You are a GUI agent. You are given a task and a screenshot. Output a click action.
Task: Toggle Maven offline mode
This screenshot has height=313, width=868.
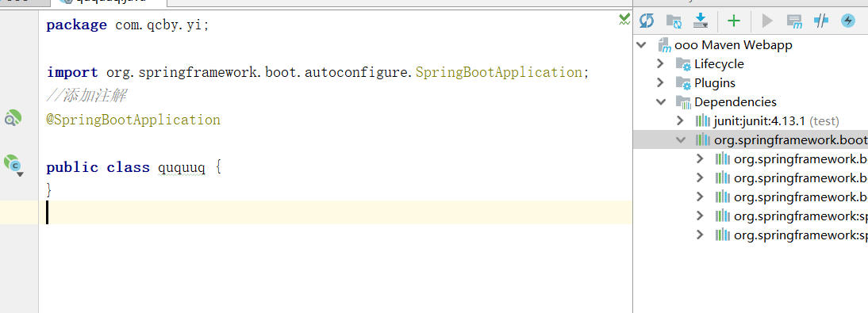pyautogui.click(x=821, y=21)
